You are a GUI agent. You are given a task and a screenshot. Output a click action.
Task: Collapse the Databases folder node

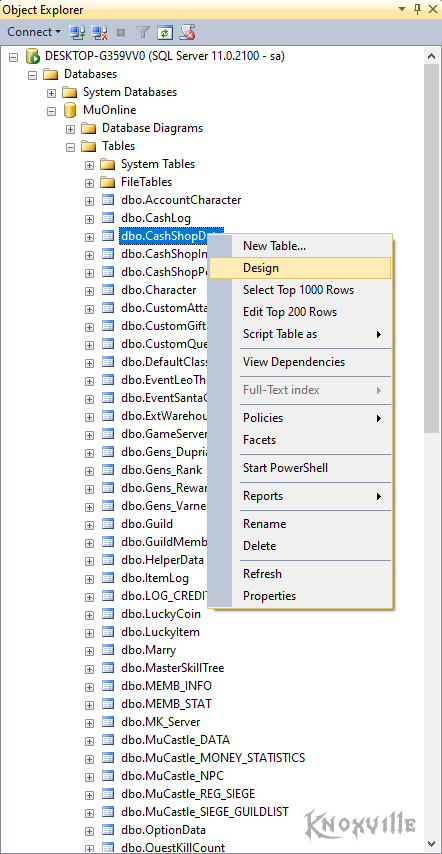[x=32, y=74]
